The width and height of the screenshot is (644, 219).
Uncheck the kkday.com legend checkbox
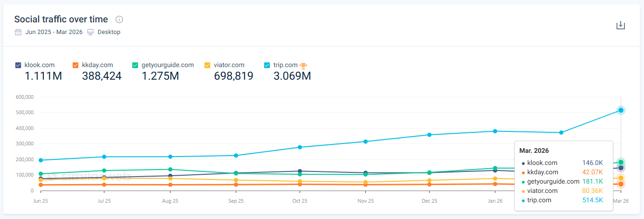pyautogui.click(x=75, y=65)
